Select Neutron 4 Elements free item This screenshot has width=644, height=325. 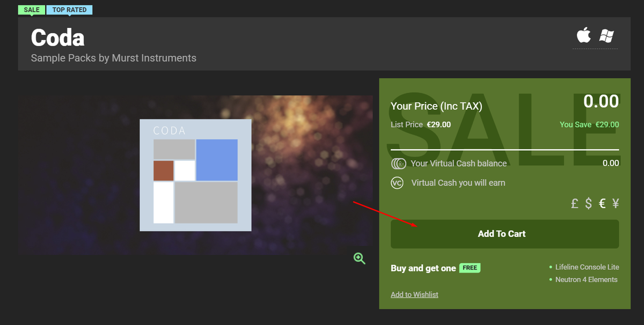tap(587, 279)
